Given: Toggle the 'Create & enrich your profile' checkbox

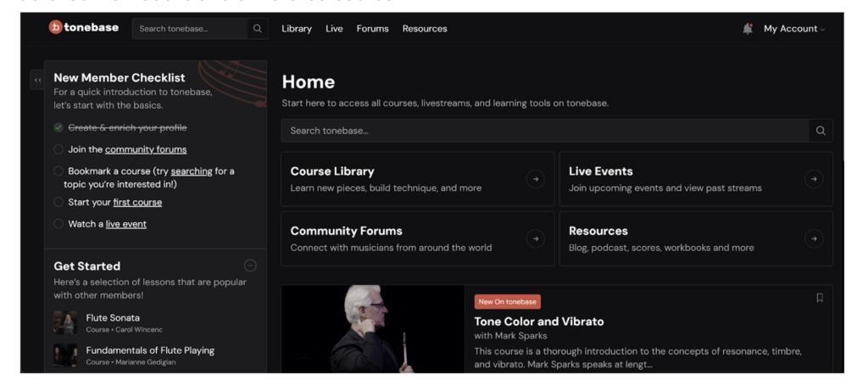Looking at the screenshot, I should tap(58, 127).
